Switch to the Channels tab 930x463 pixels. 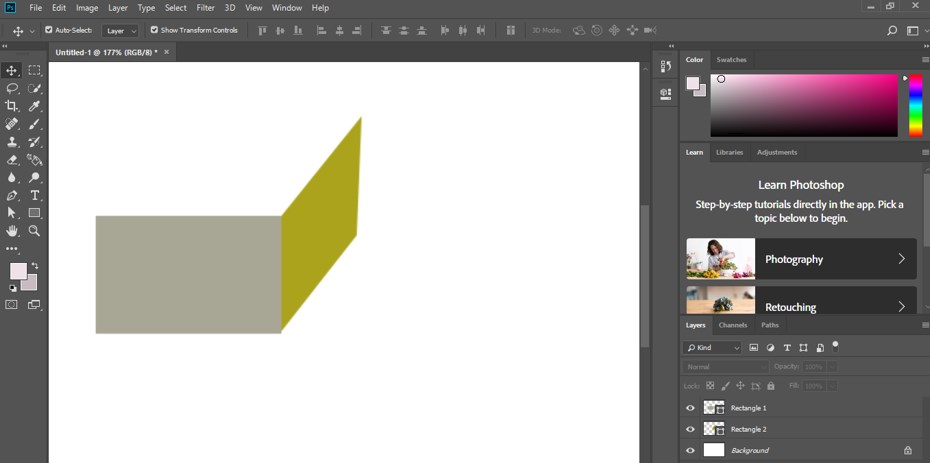[x=732, y=325]
